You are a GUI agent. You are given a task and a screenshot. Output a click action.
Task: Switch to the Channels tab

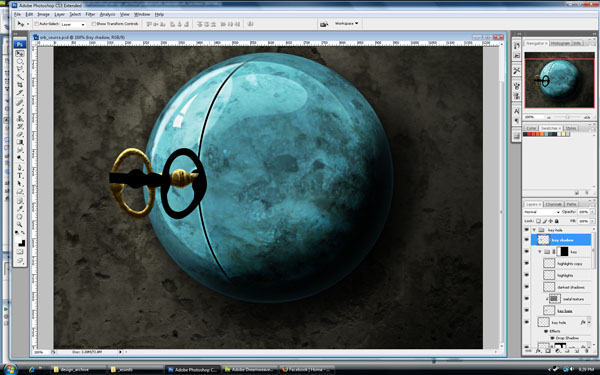coord(554,204)
